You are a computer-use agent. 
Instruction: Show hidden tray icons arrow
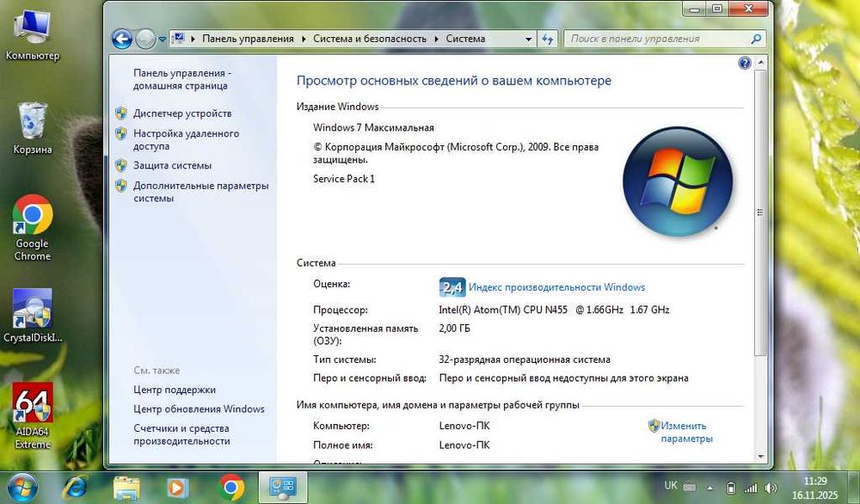(x=709, y=488)
